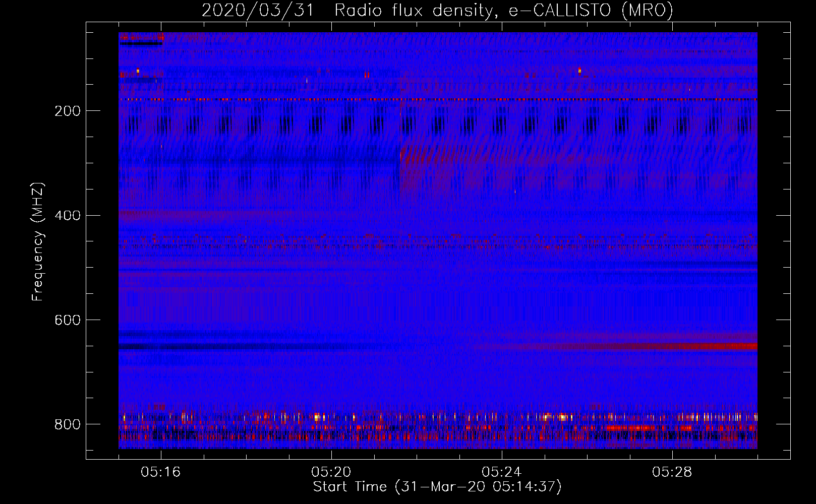The width and height of the screenshot is (816, 504).
Task: Click the 05:20 time tick label
Action: (331, 472)
